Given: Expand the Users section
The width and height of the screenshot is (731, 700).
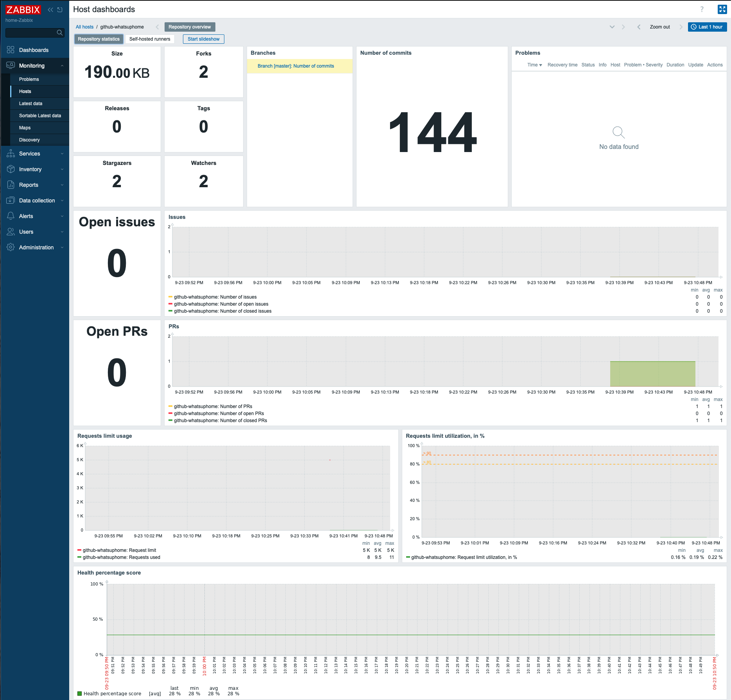Looking at the screenshot, I should [62, 232].
